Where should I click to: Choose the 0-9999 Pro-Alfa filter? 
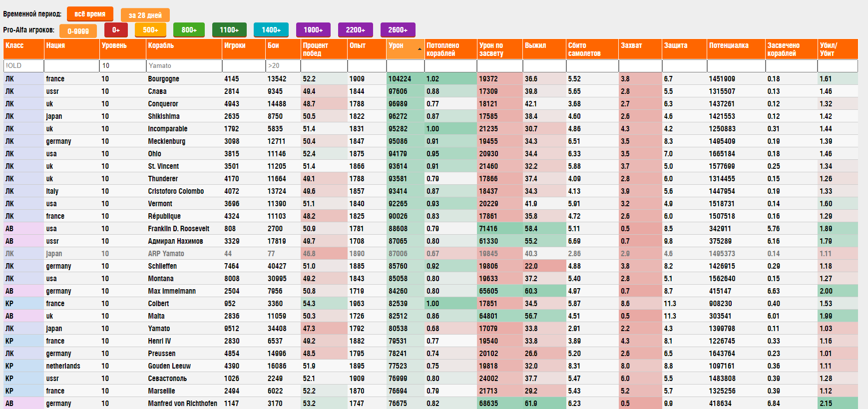[78, 31]
